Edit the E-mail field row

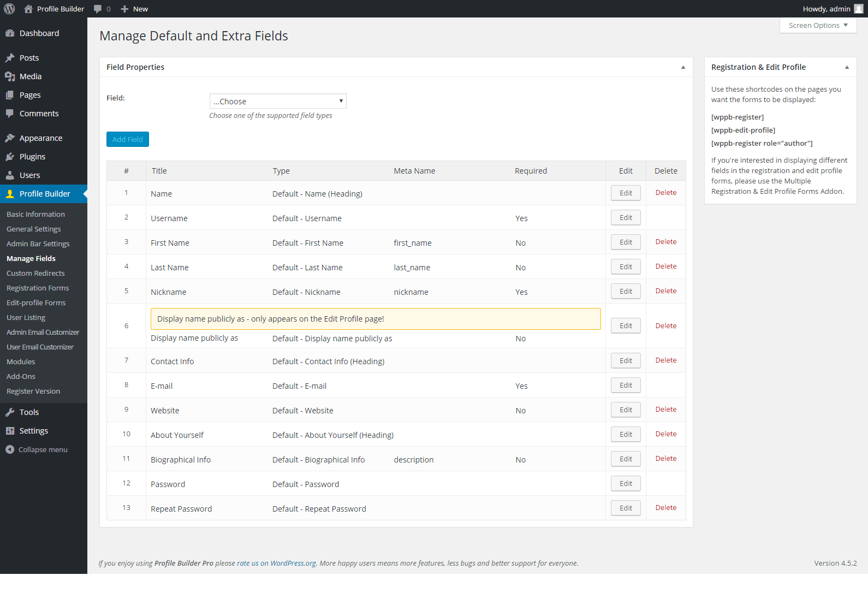[x=626, y=385]
